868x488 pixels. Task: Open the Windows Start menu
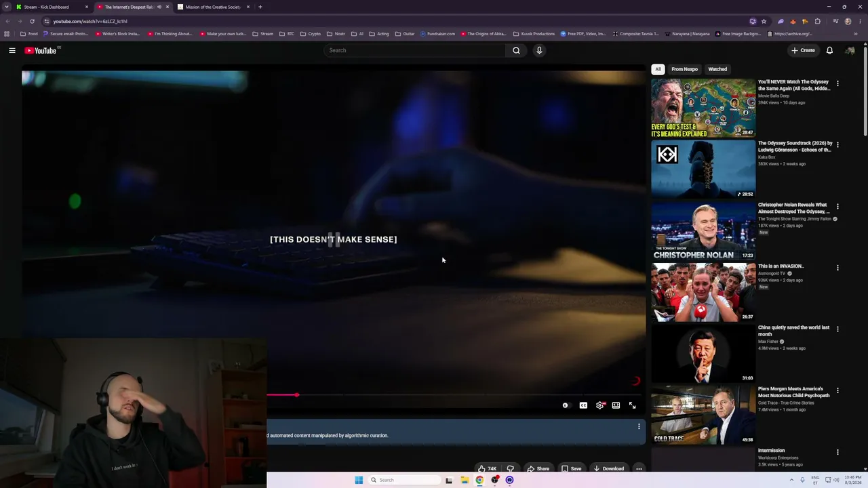pyautogui.click(x=359, y=480)
